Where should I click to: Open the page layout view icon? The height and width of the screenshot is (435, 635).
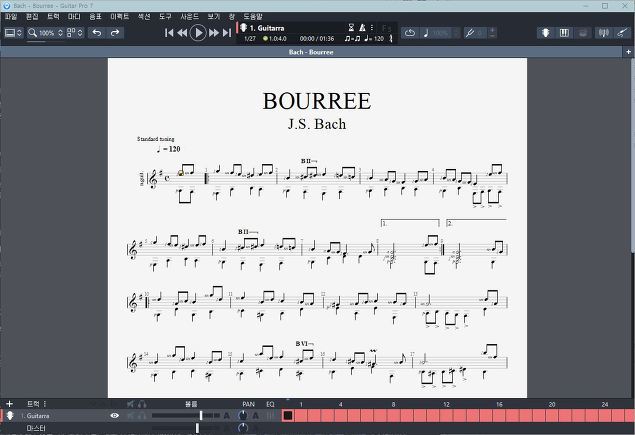coord(71,32)
